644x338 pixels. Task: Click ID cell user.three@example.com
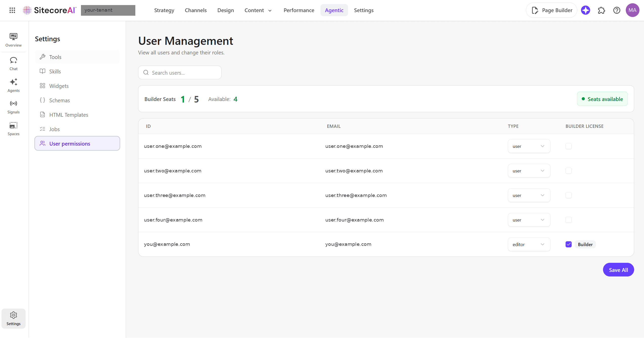click(x=175, y=195)
